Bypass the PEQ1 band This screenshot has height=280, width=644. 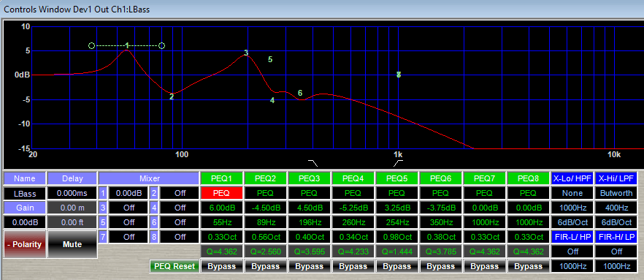221,266
